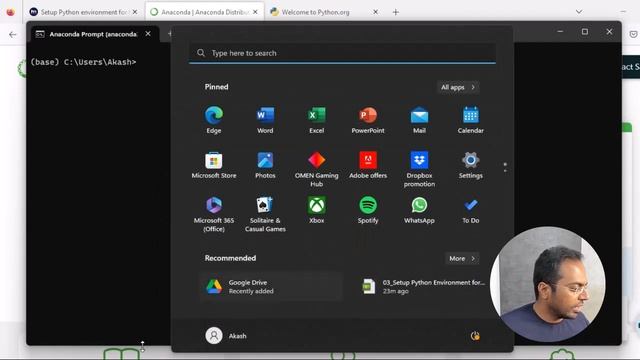Image resolution: width=640 pixels, height=360 pixels.
Task: Open OMEN Gaming Hub
Action: 316,169
